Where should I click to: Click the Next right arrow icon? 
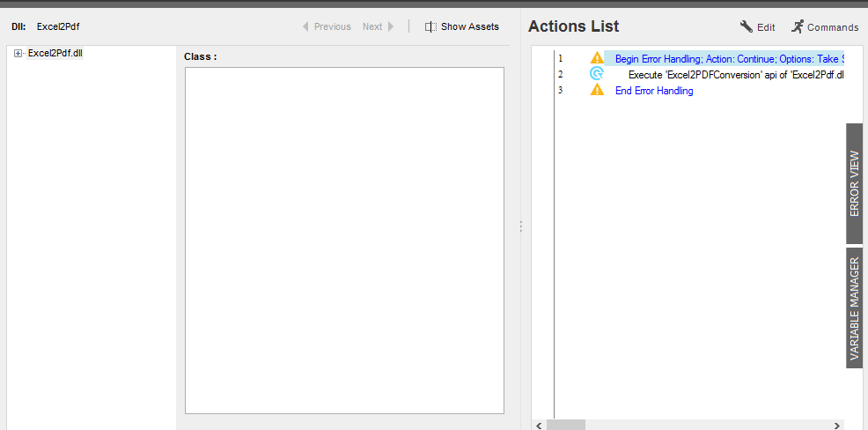pyautogui.click(x=391, y=26)
